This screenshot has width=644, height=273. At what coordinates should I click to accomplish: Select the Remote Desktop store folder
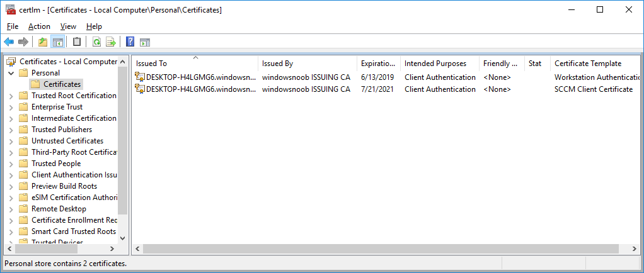(x=59, y=209)
